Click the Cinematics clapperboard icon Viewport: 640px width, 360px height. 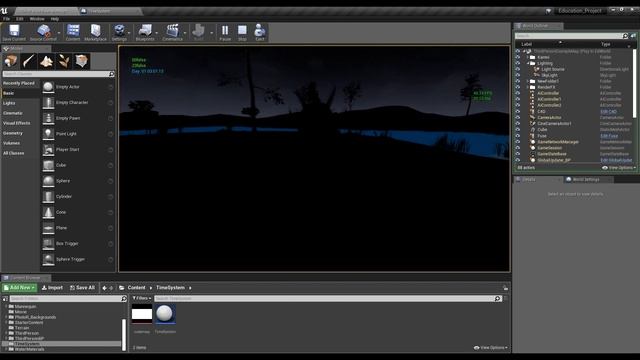coord(172,32)
